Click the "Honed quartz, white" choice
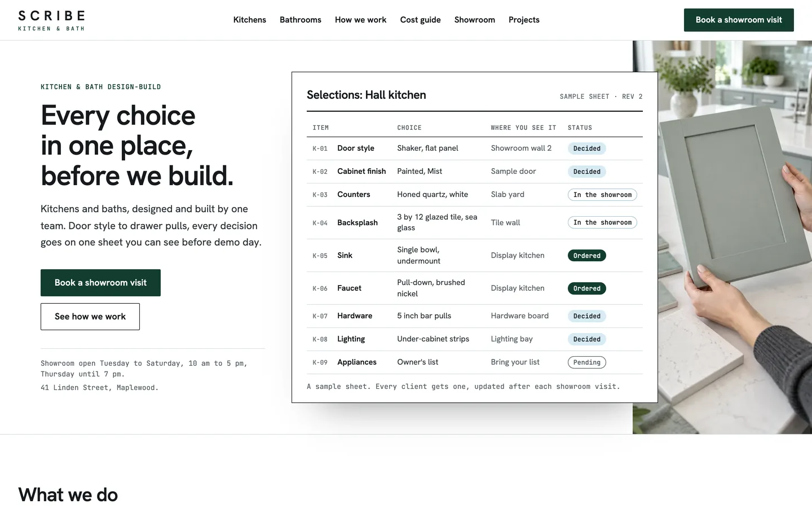The width and height of the screenshot is (812, 508). pos(433,194)
